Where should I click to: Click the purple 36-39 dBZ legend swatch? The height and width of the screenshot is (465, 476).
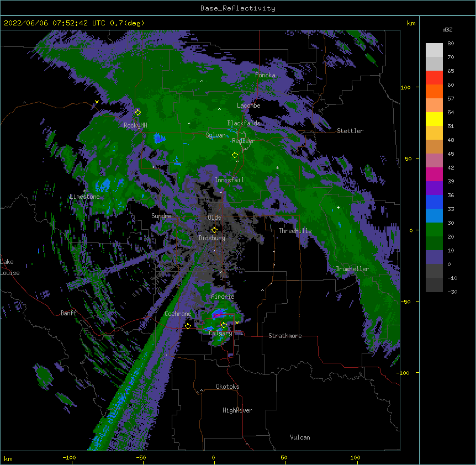click(434, 188)
